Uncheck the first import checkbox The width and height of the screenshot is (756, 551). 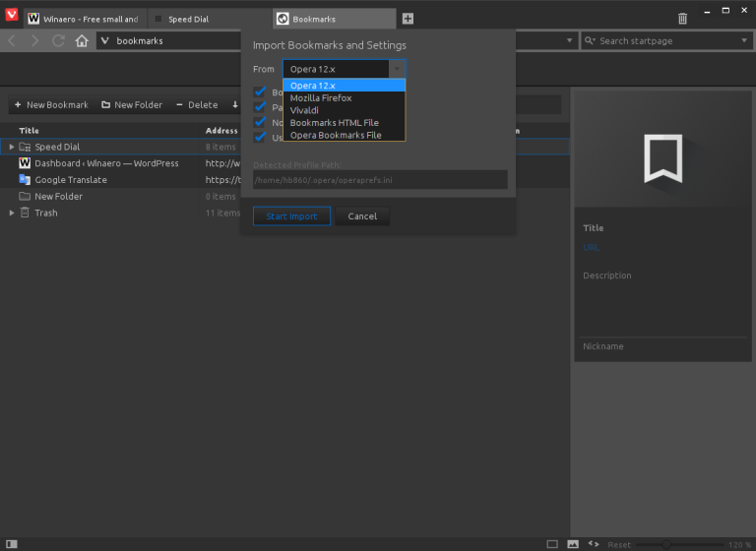click(x=261, y=92)
